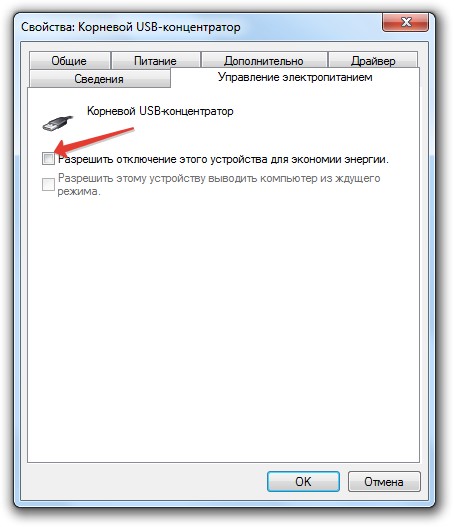
Task: Click the red arrow annotation
Action: 94,141
